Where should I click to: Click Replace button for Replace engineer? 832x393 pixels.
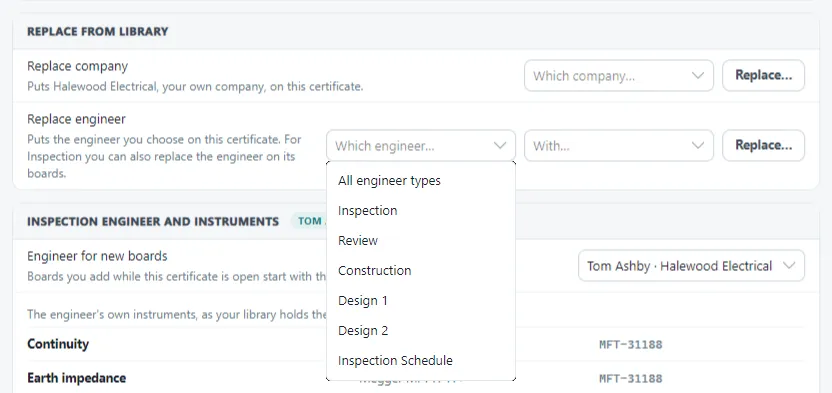[x=763, y=146]
